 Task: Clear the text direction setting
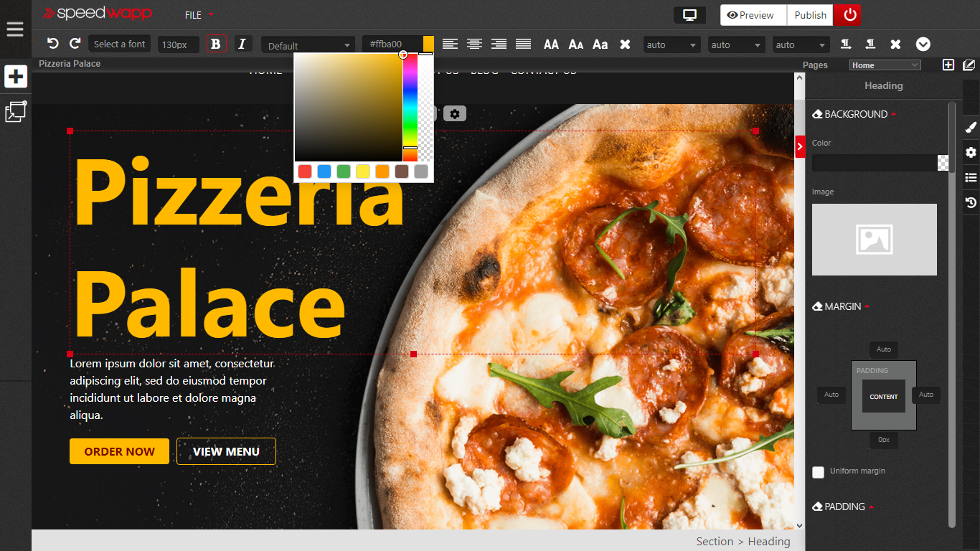(x=895, y=44)
